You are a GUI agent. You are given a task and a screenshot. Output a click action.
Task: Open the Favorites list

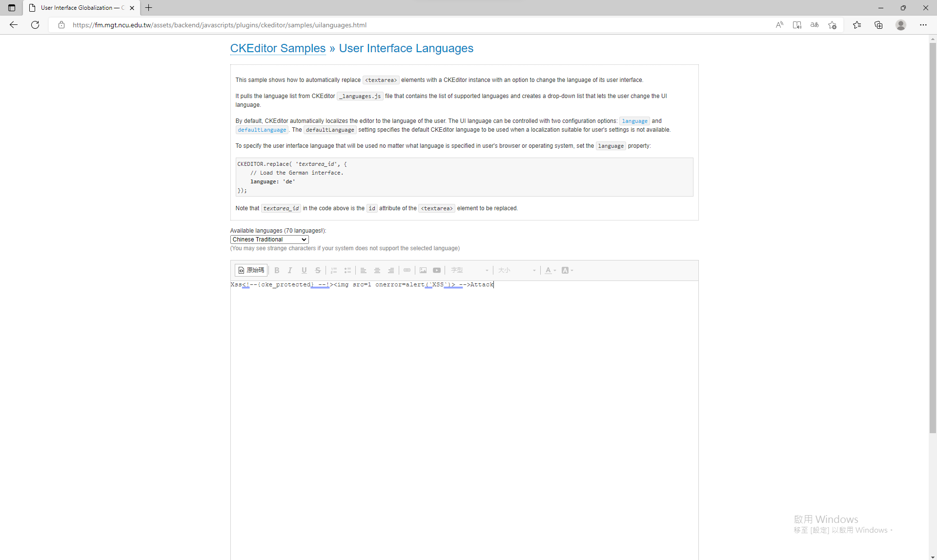(857, 25)
